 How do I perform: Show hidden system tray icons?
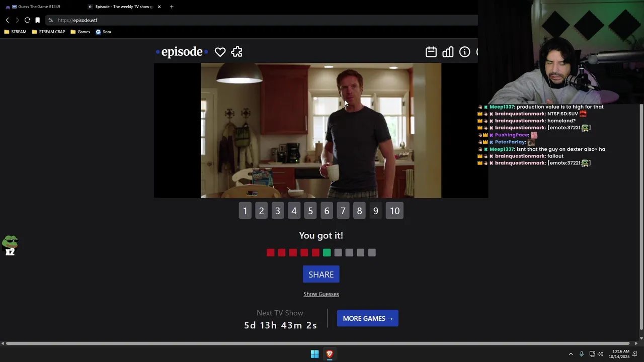coord(571,354)
